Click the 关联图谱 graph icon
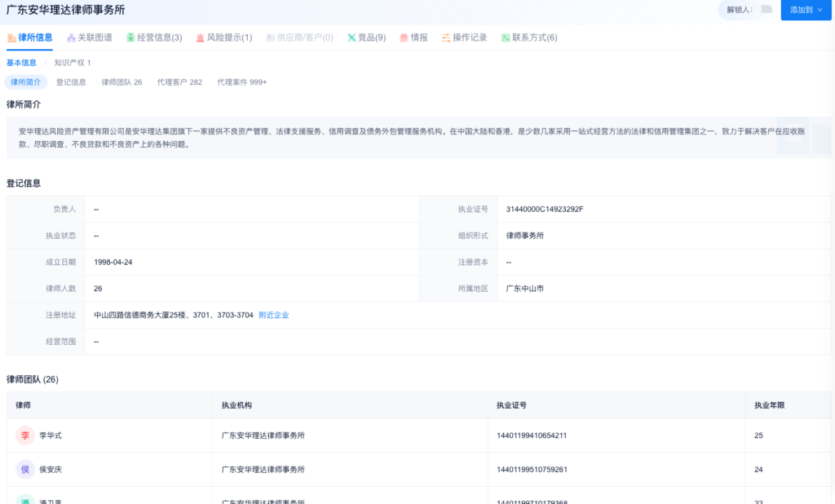Viewport: 835px width, 504px height. point(72,38)
